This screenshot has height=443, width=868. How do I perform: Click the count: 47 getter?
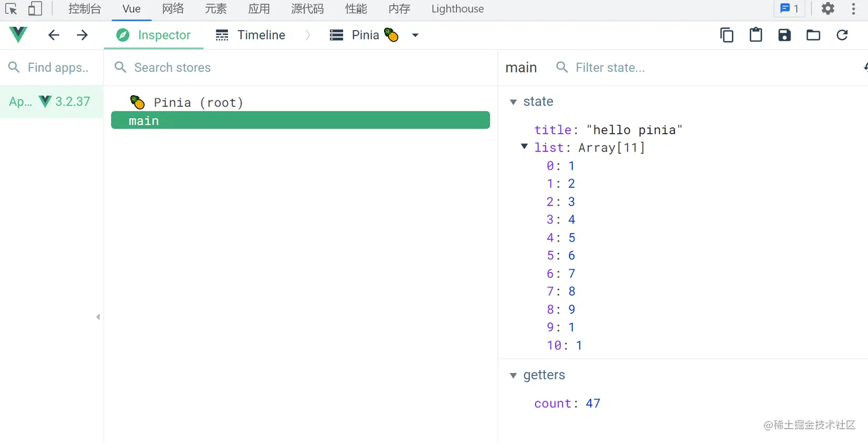click(x=567, y=403)
